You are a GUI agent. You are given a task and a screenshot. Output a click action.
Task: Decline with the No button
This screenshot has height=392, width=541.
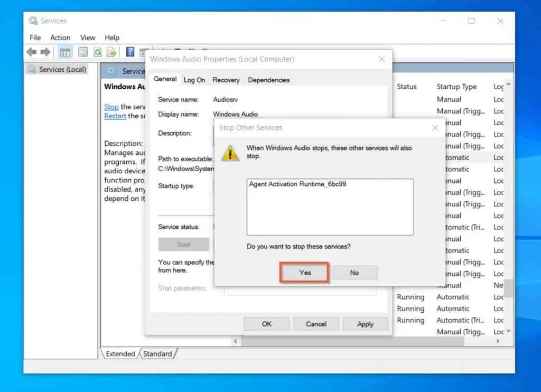click(355, 273)
